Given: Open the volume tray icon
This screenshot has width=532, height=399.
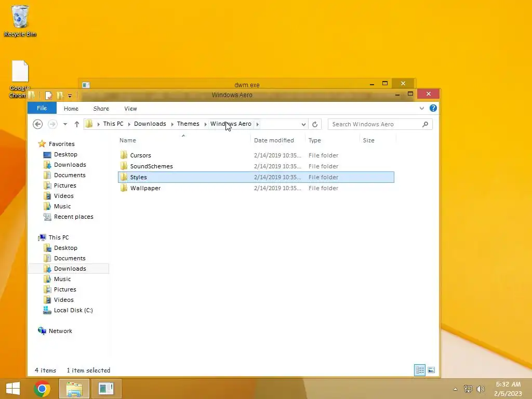Looking at the screenshot, I should (x=481, y=389).
